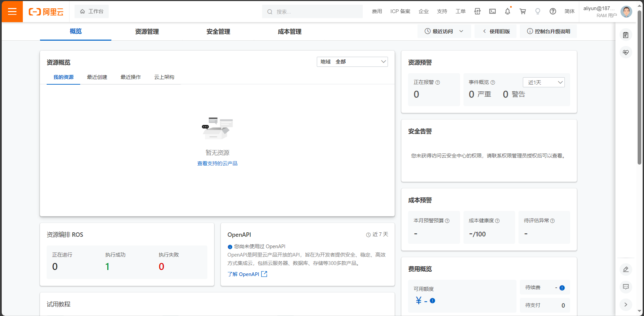Click the 使用旧版 button
The image size is (644, 316).
tap(496, 31)
